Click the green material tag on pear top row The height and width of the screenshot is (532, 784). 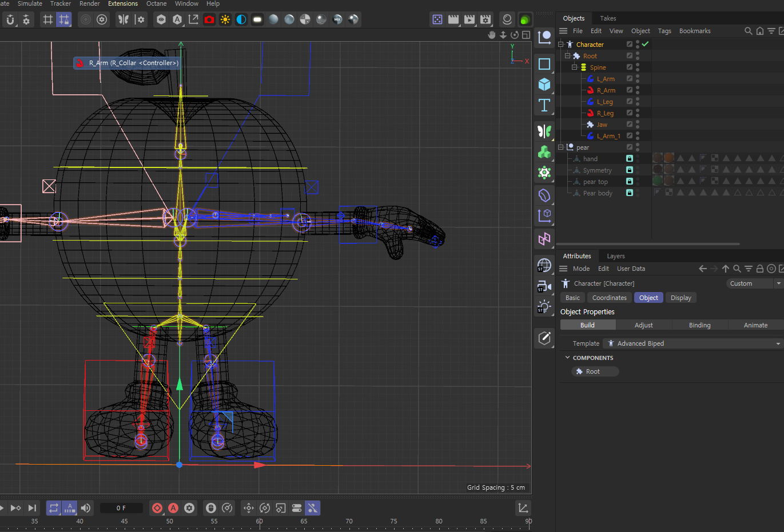click(x=658, y=181)
